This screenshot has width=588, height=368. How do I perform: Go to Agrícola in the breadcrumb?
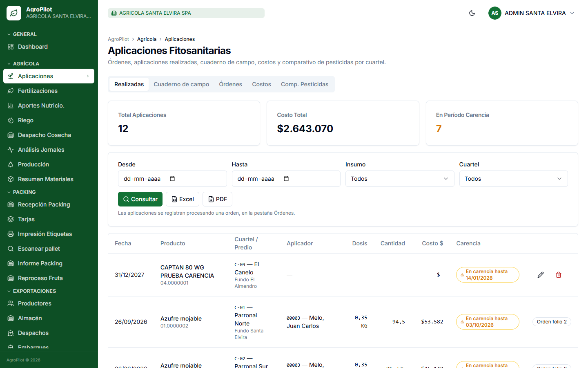[147, 39]
